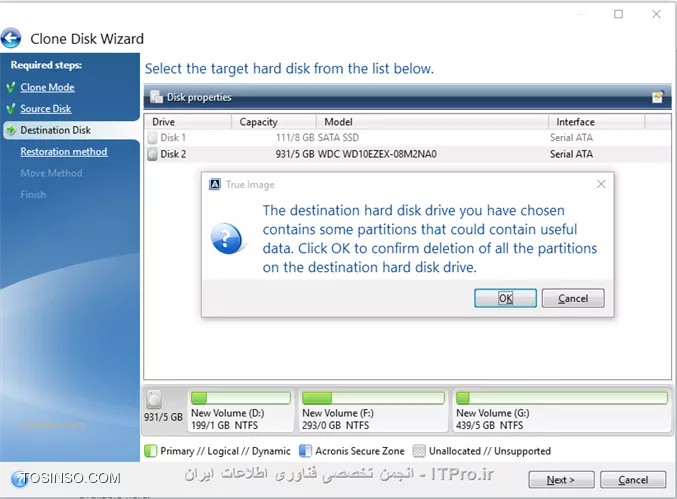677x499 pixels.
Task: Open the Source Disk step
Action: [46, 109]
